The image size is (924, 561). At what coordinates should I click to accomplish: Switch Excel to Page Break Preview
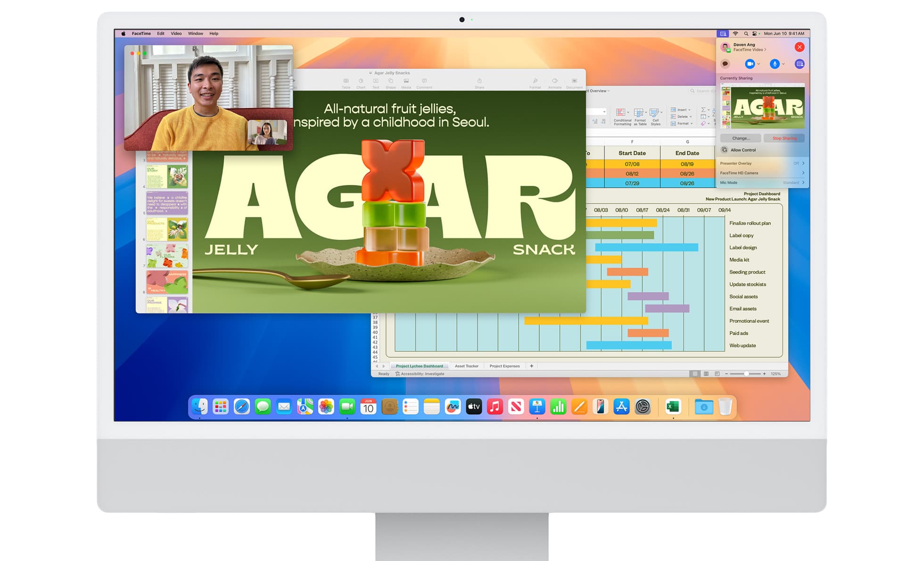click(x=717, y=374)
